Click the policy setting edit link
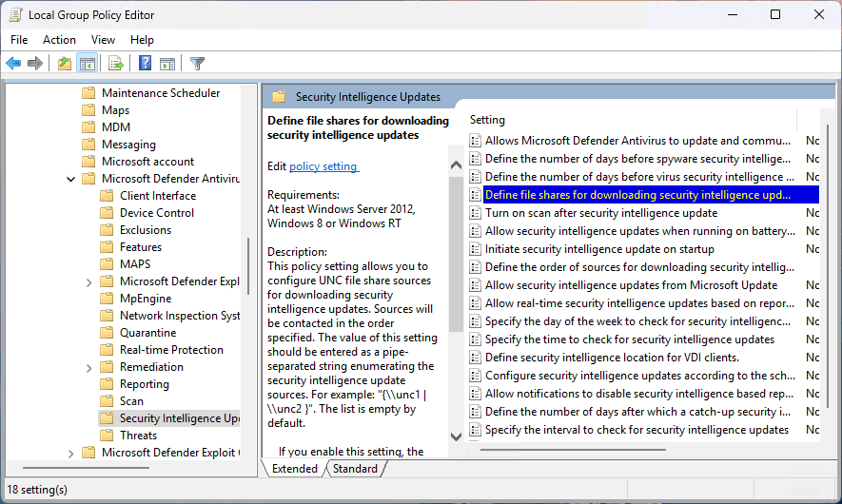Screen dimensions: 842x504 point(323,166)
